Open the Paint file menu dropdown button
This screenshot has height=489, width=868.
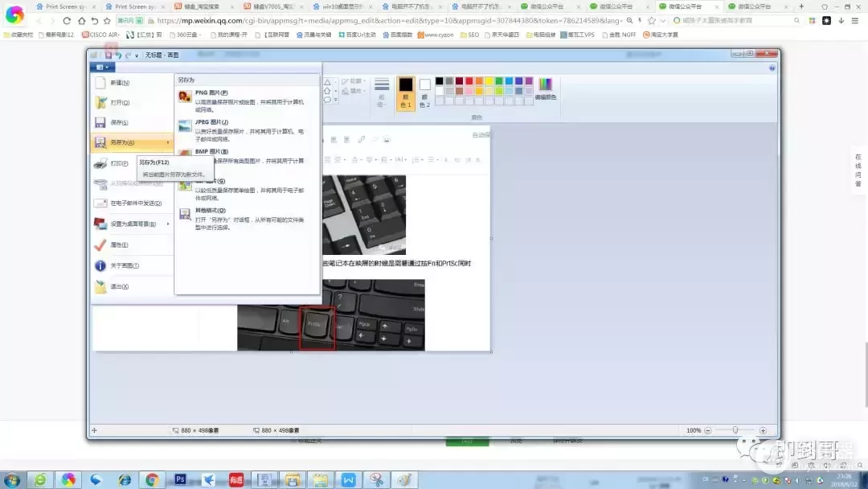pos(99,68)
